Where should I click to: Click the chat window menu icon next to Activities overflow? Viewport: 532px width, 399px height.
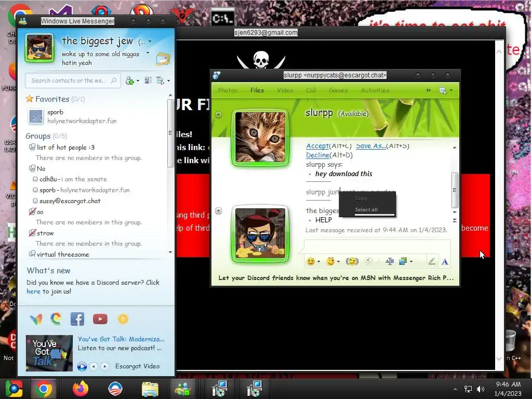coord(443,90)
